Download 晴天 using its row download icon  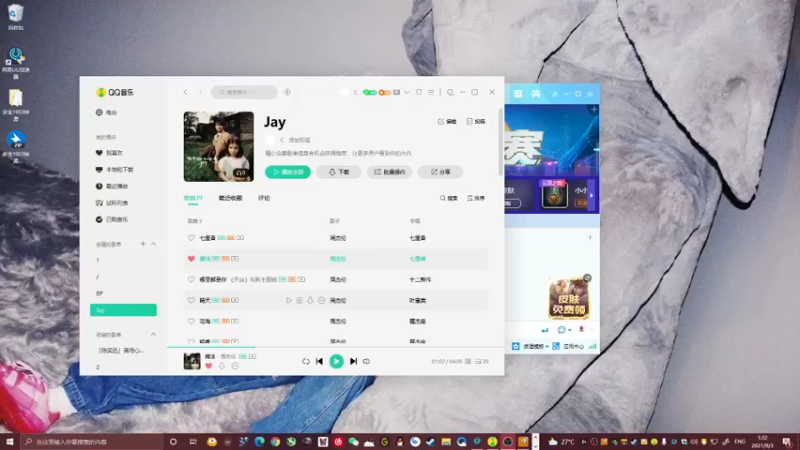tap(310, 301)
